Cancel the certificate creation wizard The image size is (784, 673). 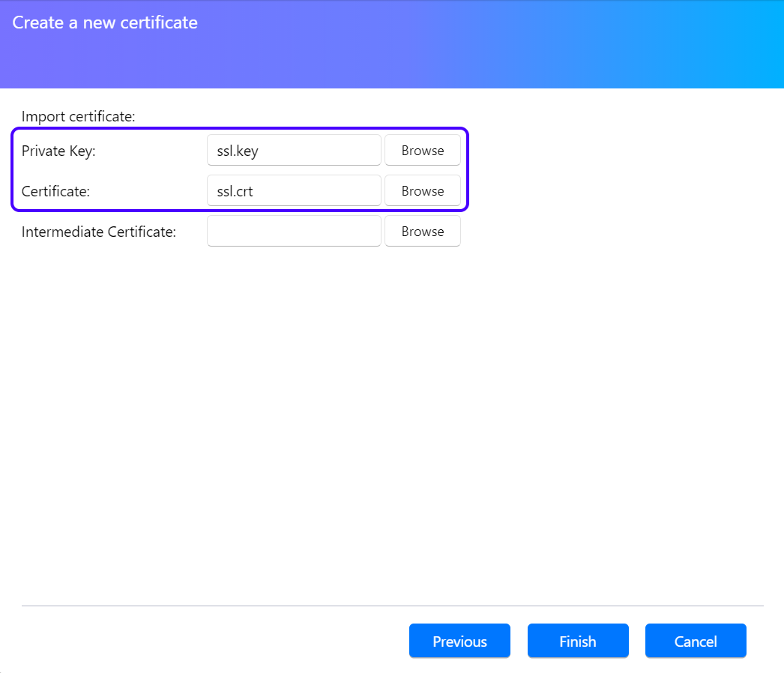696,641
